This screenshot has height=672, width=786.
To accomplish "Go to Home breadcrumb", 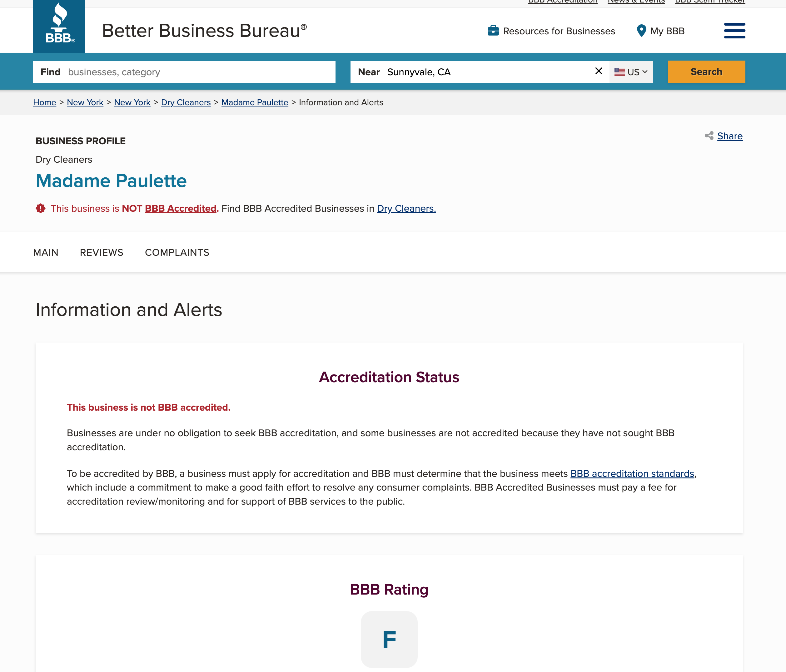I will (44, 102).
